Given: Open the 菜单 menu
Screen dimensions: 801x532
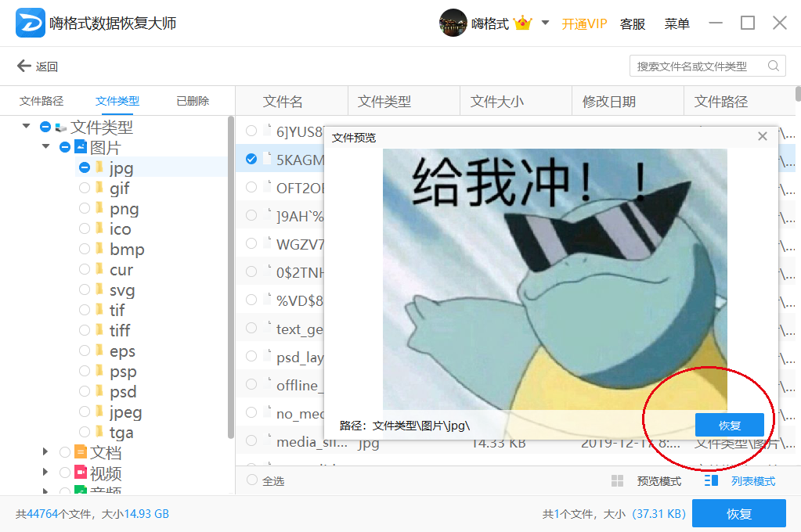Looking at the screenshot, I should click(677, 24).
